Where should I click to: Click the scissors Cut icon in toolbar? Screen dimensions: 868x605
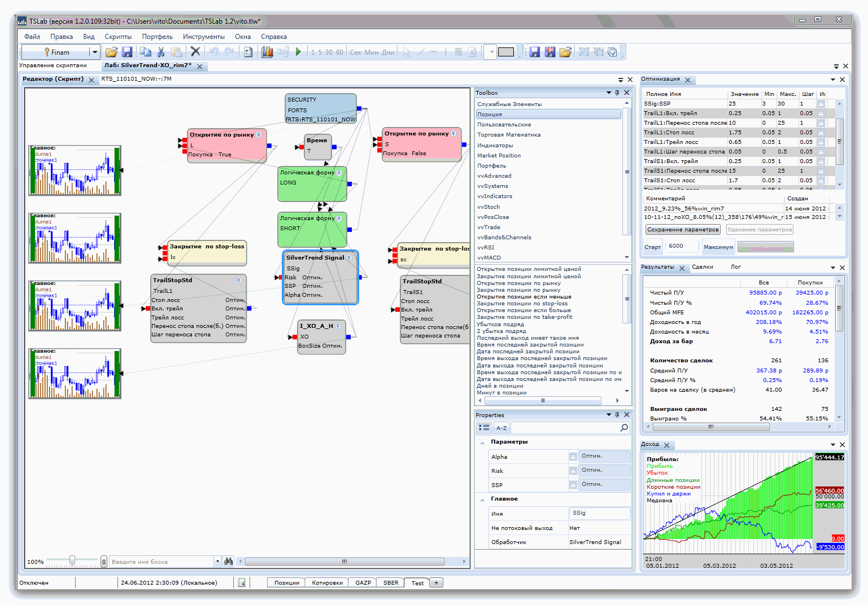pos(161,52)
